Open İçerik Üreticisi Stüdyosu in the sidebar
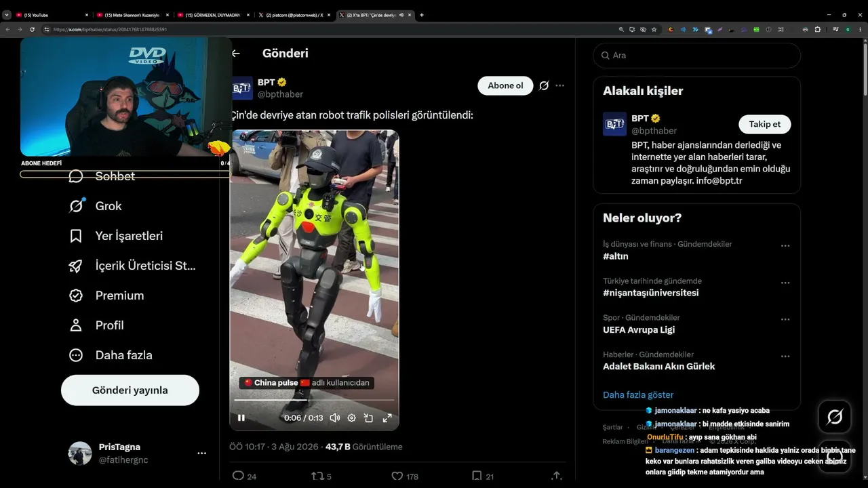868x488 pixels. pyautogui.click(x=133, y=266)
